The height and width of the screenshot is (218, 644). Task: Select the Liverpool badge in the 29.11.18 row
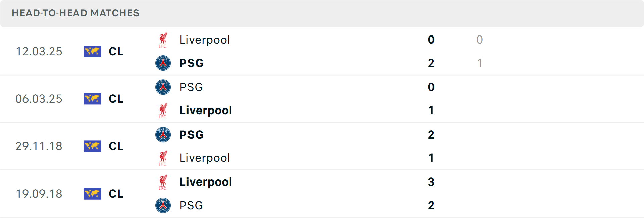[x=163, y=158]
